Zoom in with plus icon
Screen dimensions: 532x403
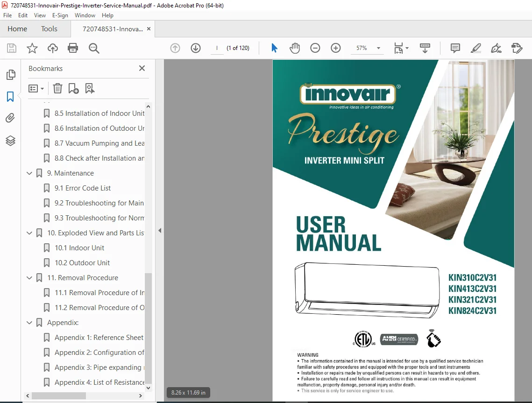(335, 48)
